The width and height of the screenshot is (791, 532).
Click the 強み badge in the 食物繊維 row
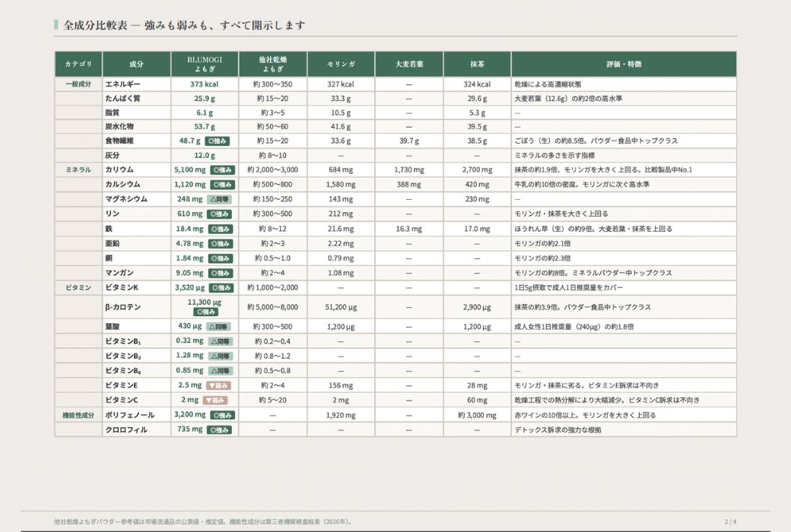tap(218, 141)
